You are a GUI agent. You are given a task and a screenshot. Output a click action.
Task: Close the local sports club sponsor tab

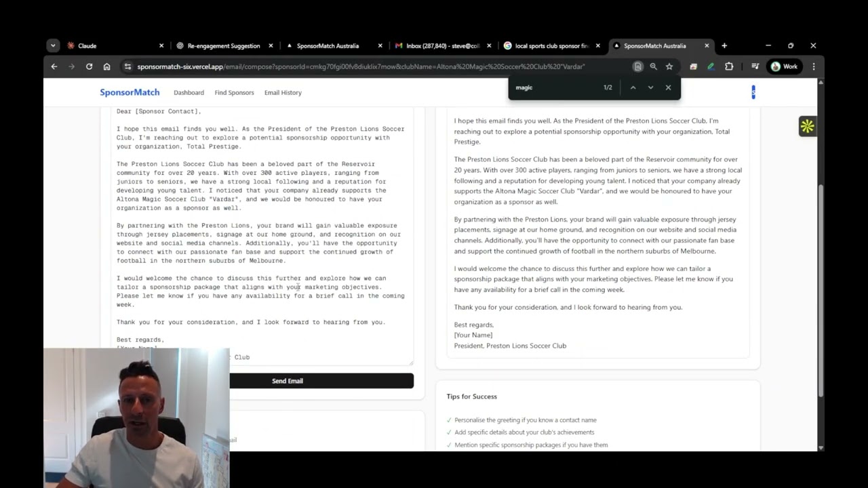597,46
